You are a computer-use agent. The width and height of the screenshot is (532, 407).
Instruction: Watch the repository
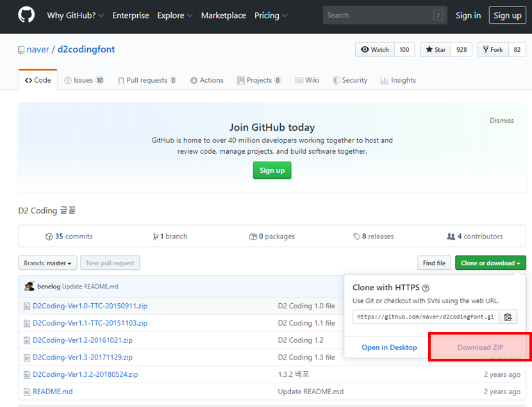[374, 49]
